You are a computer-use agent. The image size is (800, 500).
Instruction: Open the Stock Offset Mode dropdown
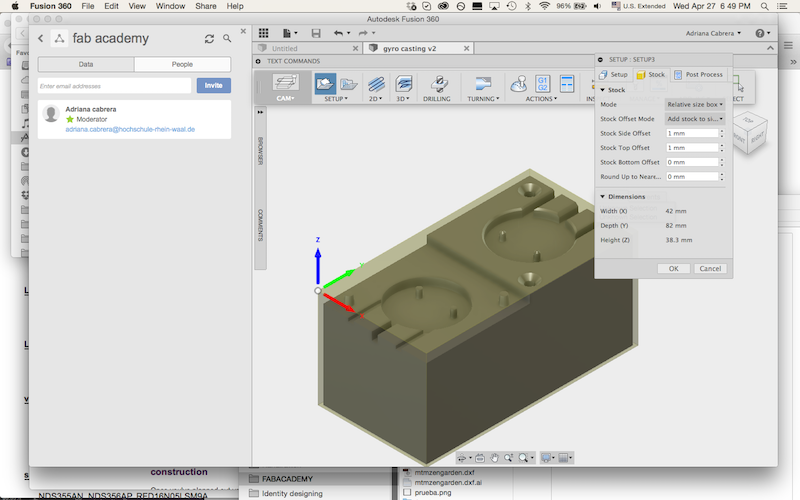pos(695,119)
